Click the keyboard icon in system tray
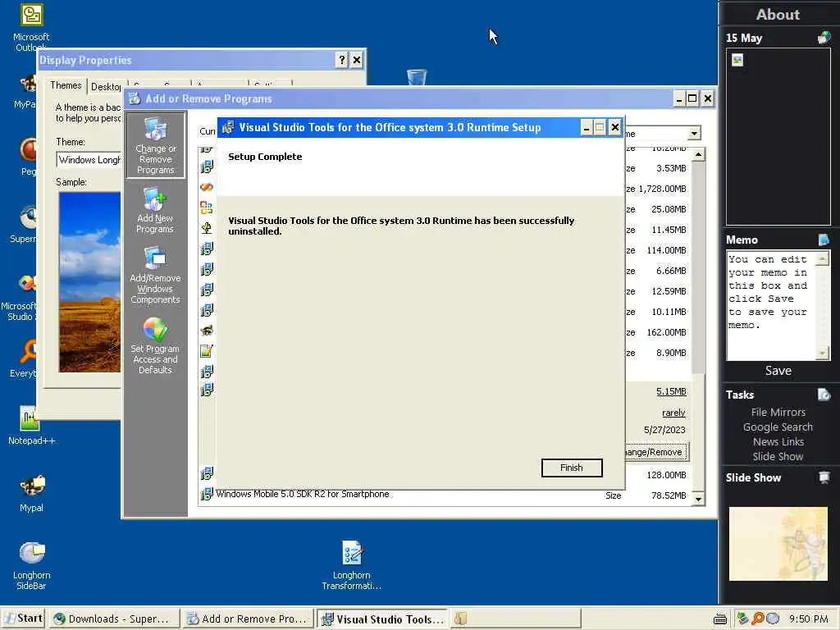 click(720, 619)
